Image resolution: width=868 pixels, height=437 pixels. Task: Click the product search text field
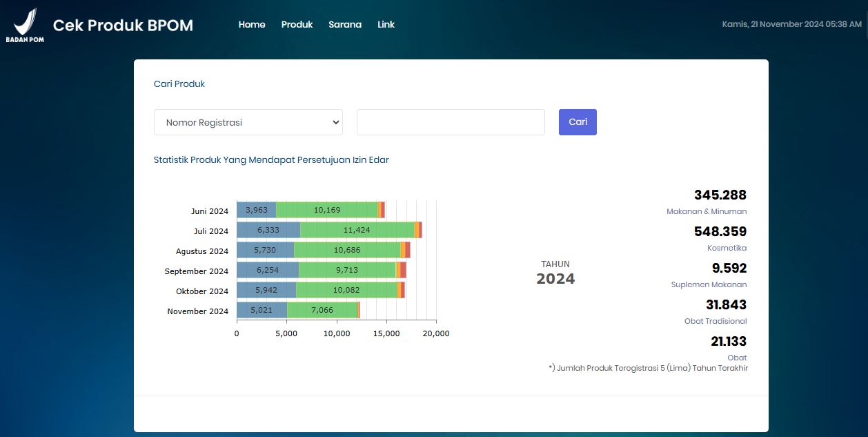[x=451, y=122]
